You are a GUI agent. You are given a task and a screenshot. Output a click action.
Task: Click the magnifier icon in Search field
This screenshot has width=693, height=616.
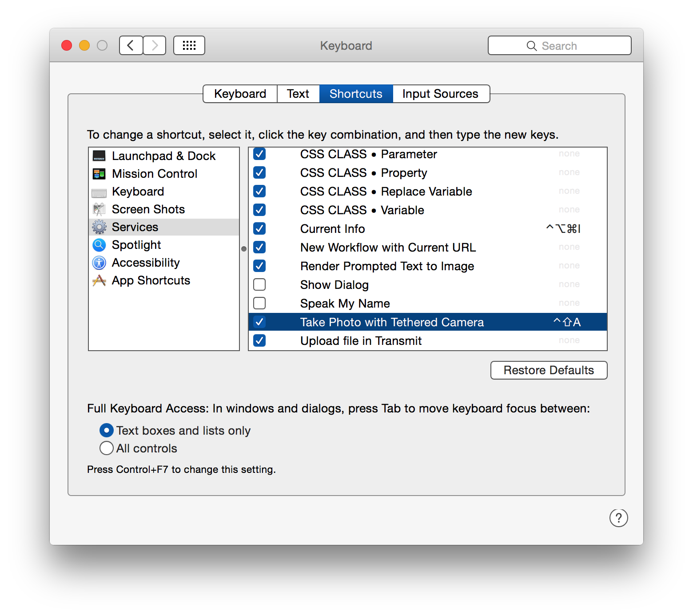(532, 46)
